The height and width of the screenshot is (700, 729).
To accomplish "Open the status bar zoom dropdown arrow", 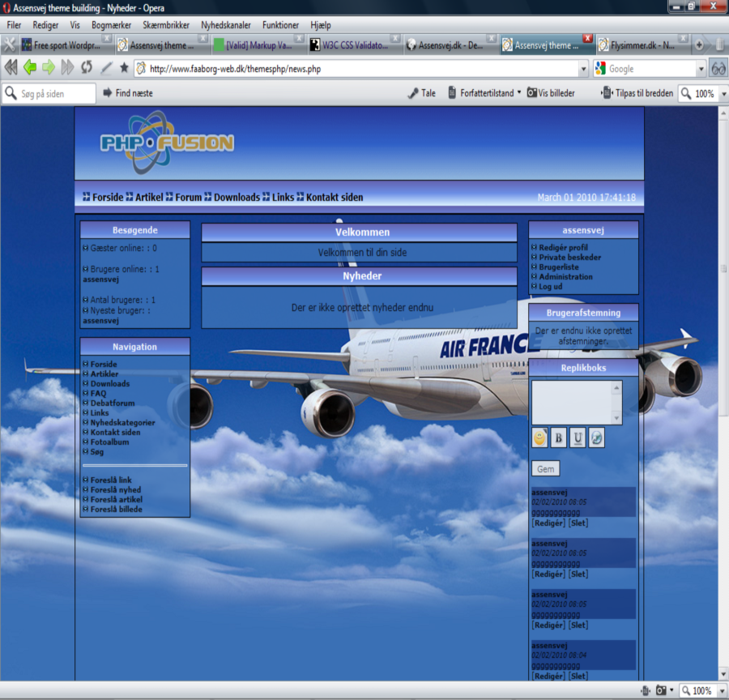I will (723, 691).
